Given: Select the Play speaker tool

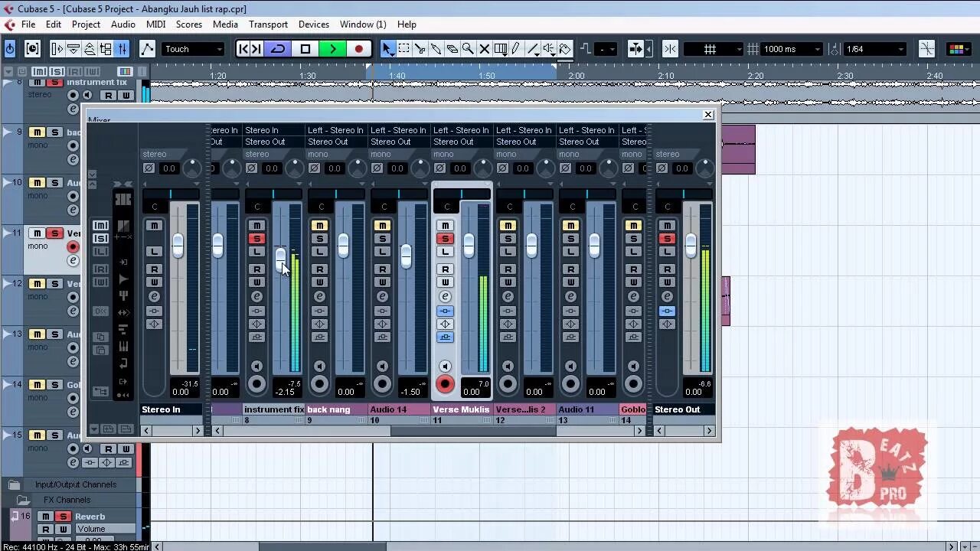Looking at the screenshot, I should coord(549,49).
